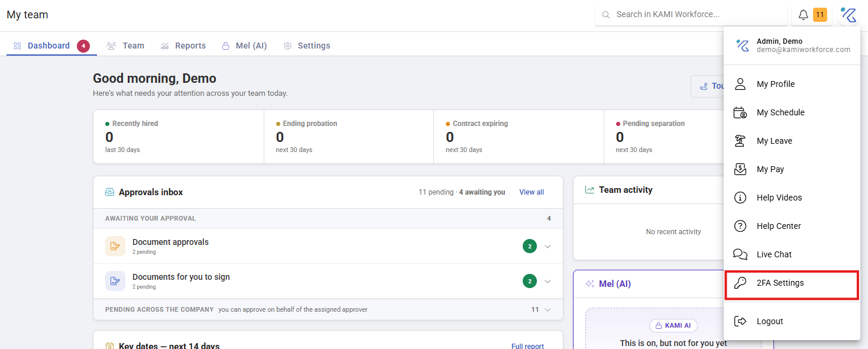Click the KAMI AI locked badge

(673, 325)
